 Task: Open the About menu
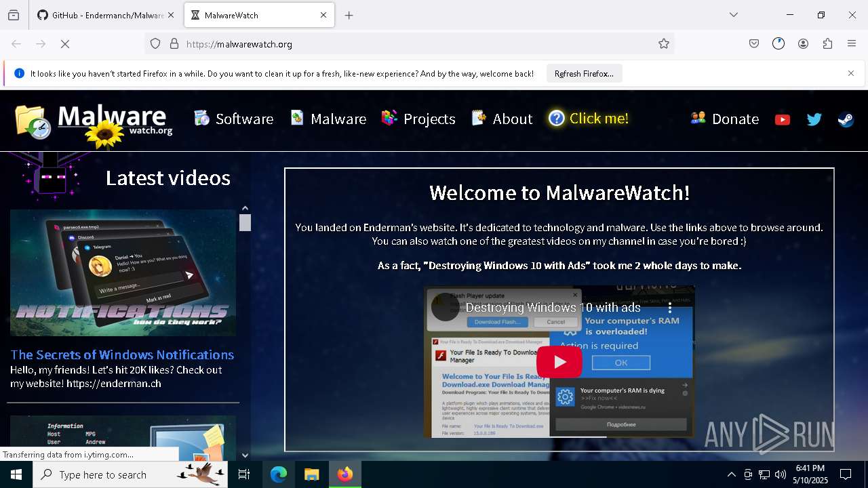[x=502, y=119]
